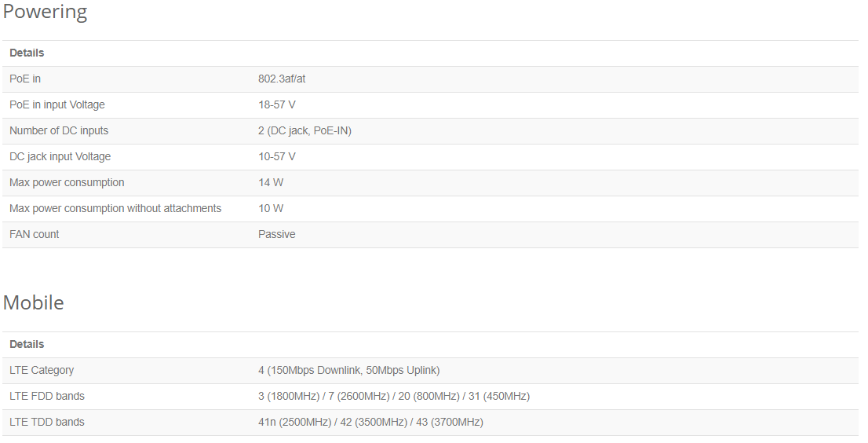The width and height of the screenshot is (868, 443).
Task: Click the PoE in input Voltage label
Action: (57, 104)
